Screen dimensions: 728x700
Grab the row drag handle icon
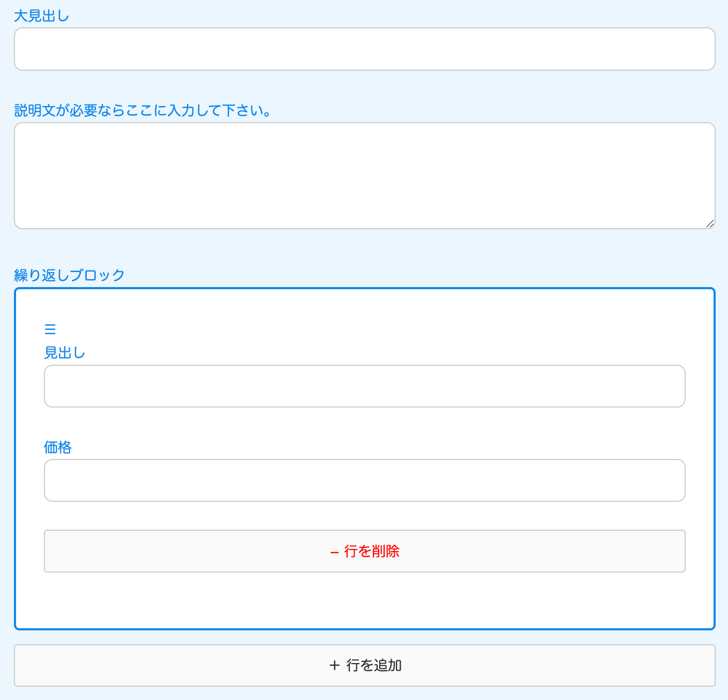[x=50, y=329]
